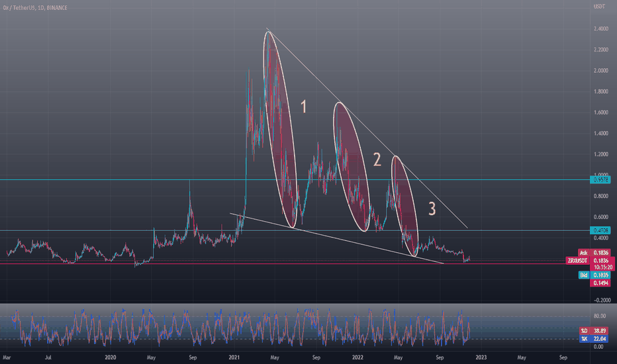Click the 1.2000 price axis label
617x364 pixels.
(601, 154)
